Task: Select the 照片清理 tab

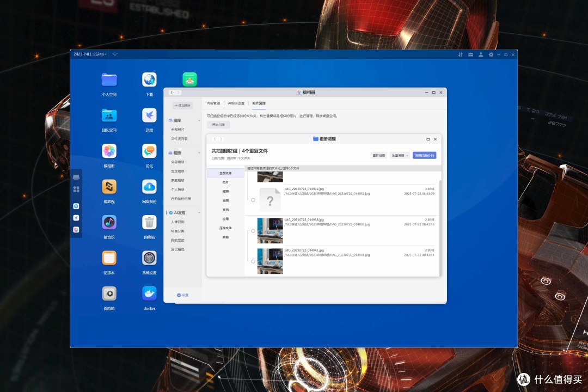Action: [259, 103]
